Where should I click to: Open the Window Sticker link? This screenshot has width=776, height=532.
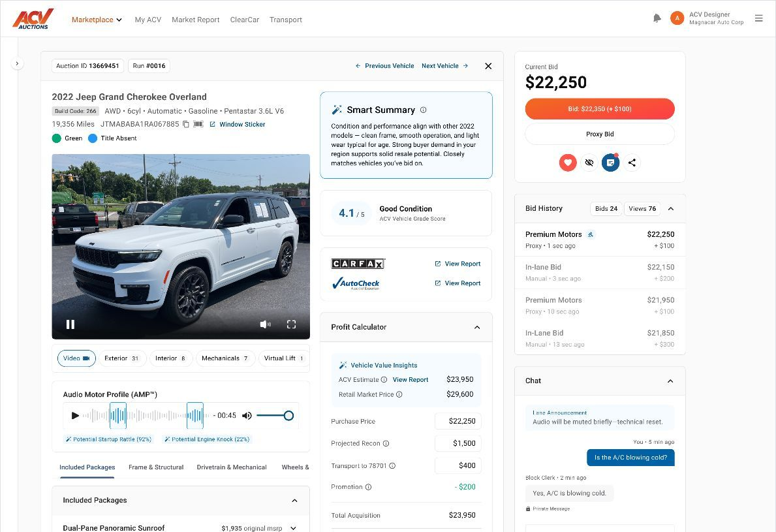(238, 124)
